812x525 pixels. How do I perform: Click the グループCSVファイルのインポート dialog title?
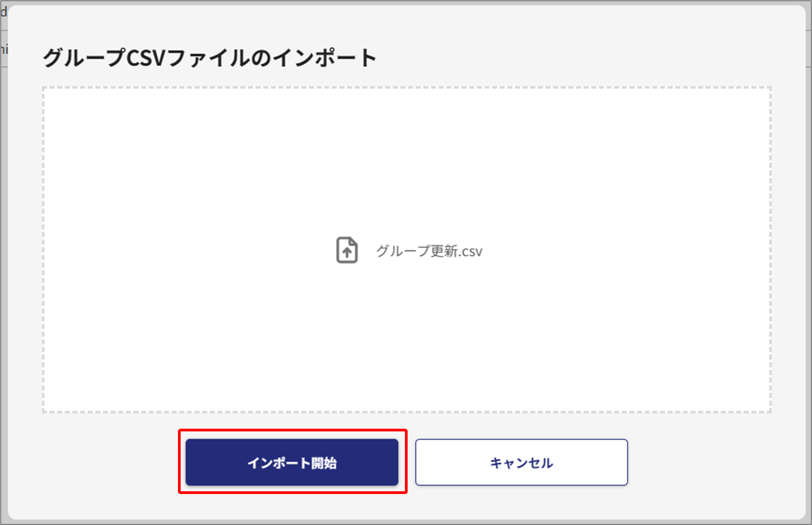[210, 58]
